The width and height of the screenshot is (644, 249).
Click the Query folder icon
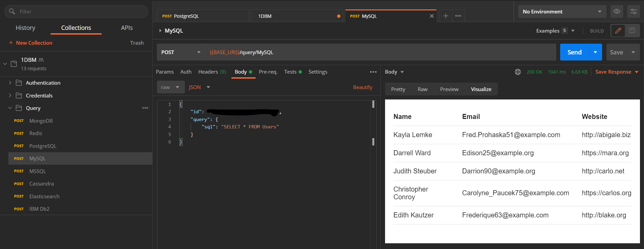[x=19, y=108]
